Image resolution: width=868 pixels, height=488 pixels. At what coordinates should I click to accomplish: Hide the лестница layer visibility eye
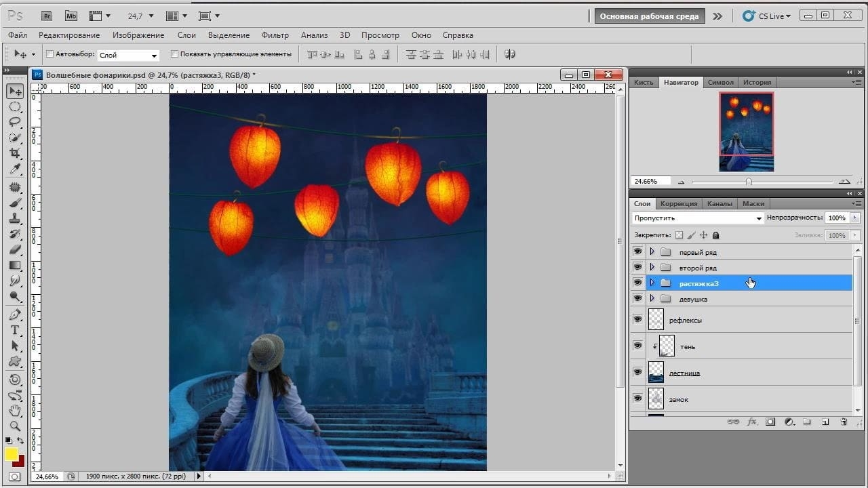637,372
